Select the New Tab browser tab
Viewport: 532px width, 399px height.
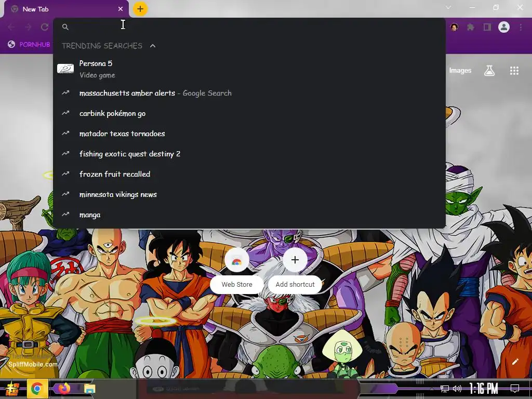(x=66, y=9)
